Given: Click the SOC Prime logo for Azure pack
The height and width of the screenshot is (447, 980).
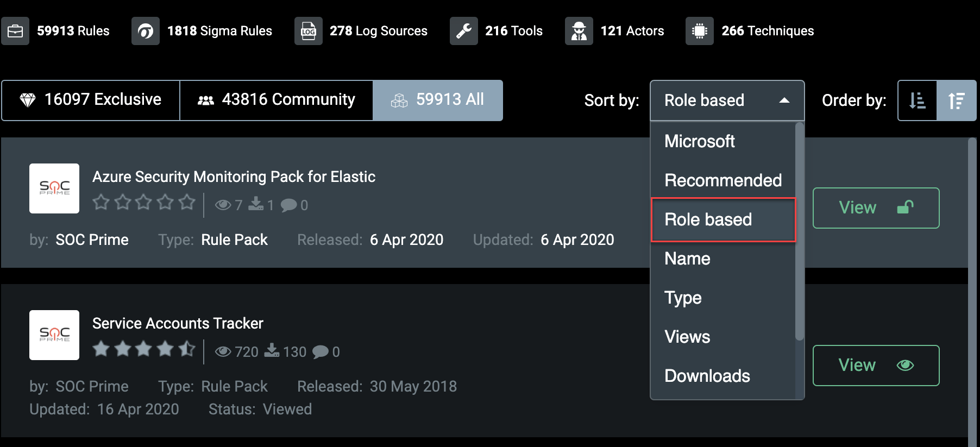Looking at the screenshot, I should point(54,188).
